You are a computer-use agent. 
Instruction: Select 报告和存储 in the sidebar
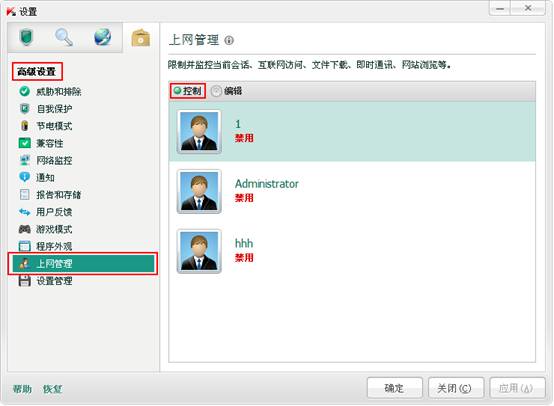(59, 195)
